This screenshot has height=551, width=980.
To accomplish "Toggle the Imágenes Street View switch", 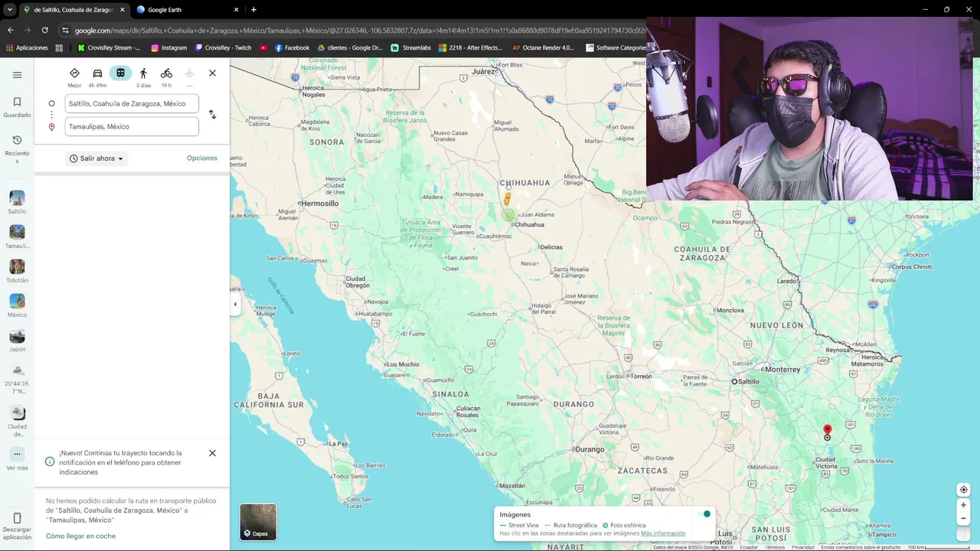I will [704, 514].
